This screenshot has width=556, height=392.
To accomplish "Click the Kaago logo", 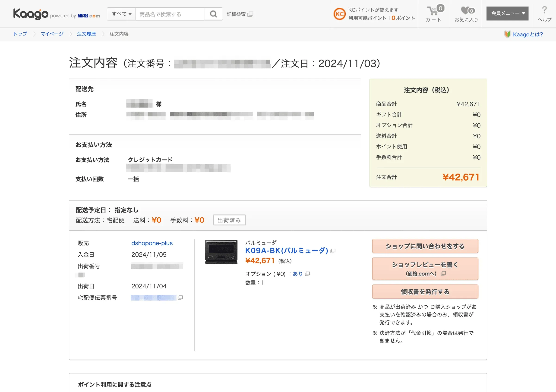I will click(31, 14).
